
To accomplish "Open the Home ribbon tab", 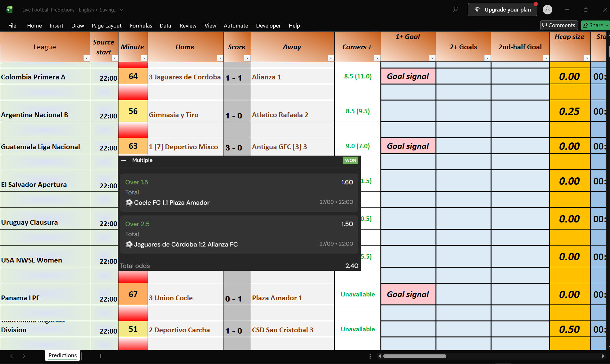I will coord(34,26).
